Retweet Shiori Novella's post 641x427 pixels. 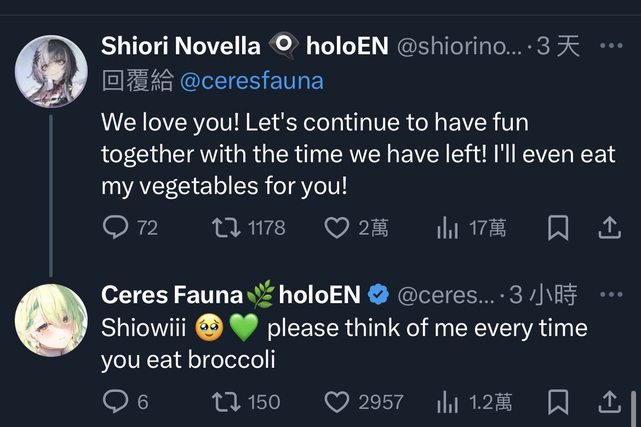227,228
